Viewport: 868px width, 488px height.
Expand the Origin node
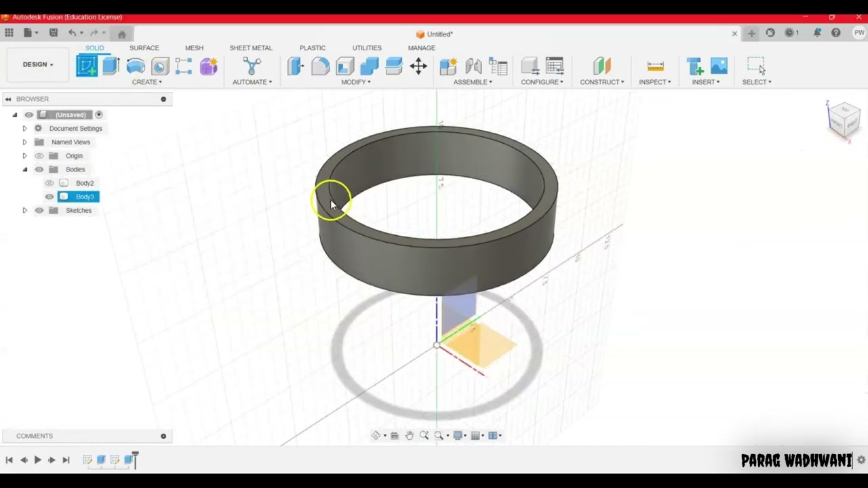click(x=24, y=156)
